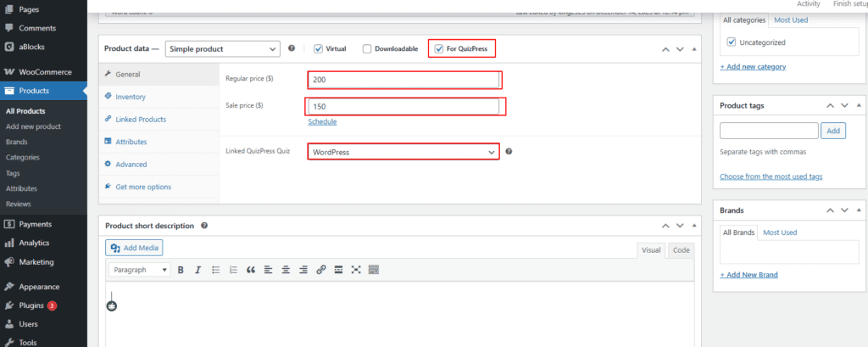Click the Sale price input field
868x347 pixels.
tap(403, 106)
